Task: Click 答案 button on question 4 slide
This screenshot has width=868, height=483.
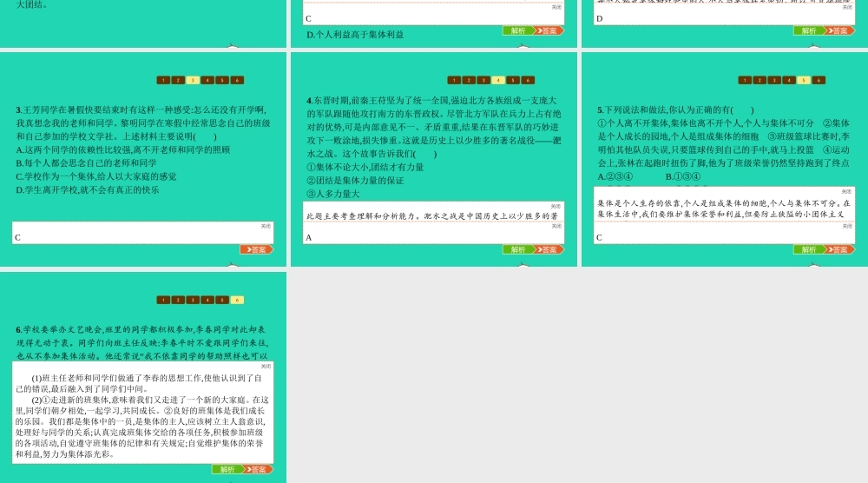Action: click(x=548, y=250)
